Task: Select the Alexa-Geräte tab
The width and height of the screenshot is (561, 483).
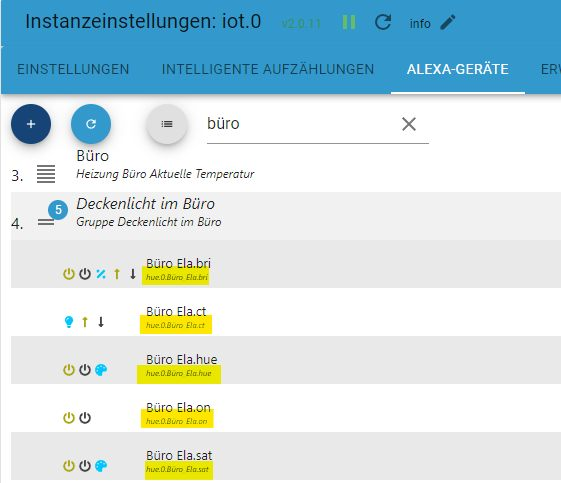Action: tap(458, 69)
